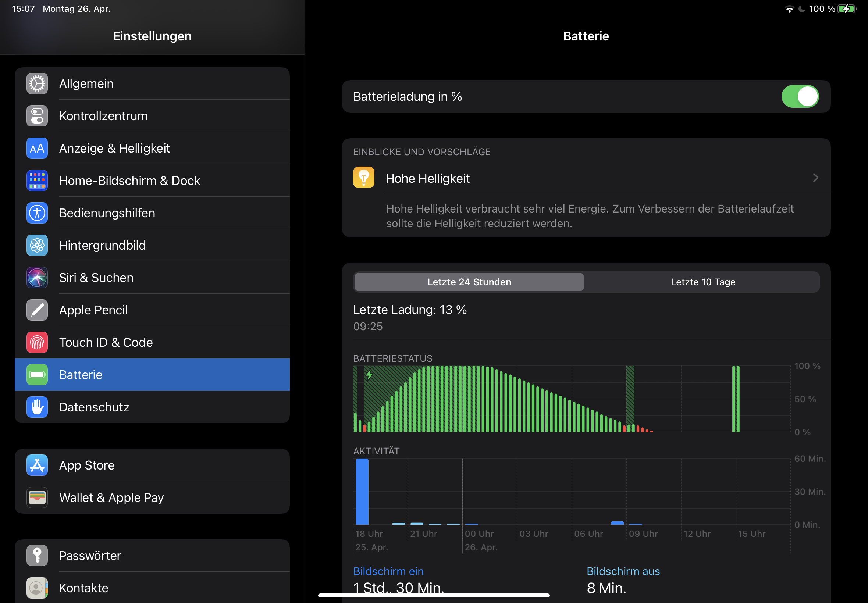Expand Hohe Helligkeit chevron arrow
868x603 pixels.
(815, 178)
